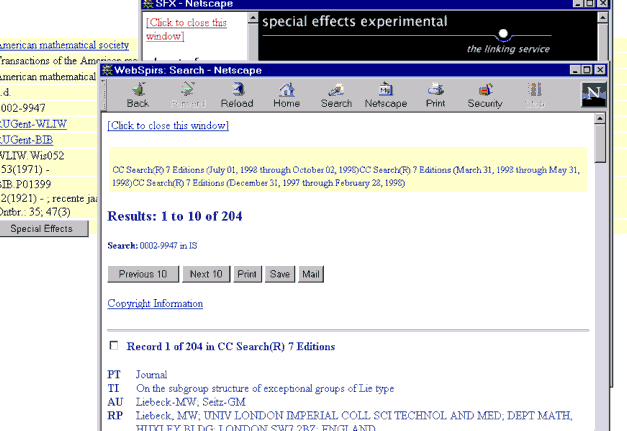Click the Netscape N logo throbber
627x431 pixels.
pyautogui.click(x=594, y=95)
